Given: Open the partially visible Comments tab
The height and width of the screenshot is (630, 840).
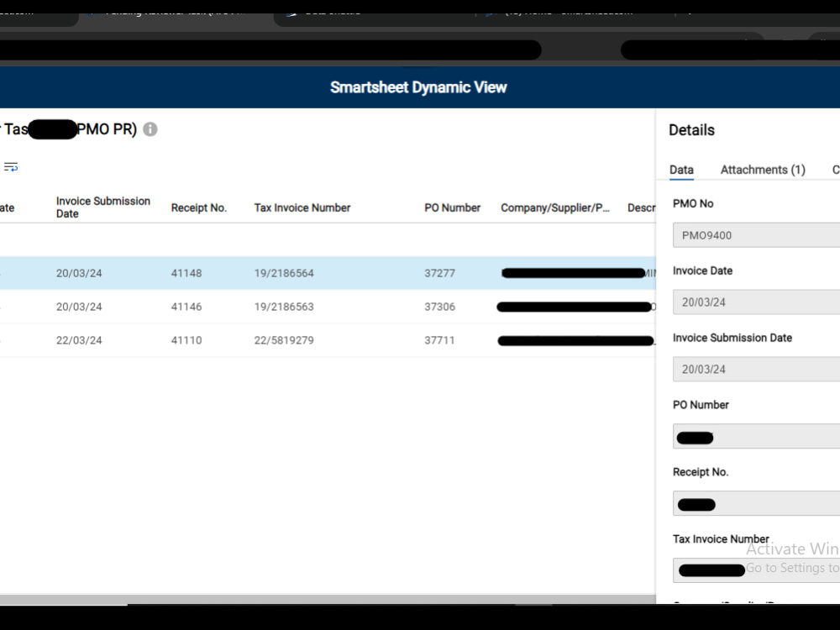Looking at the screenshot, I should click(836, 170).
